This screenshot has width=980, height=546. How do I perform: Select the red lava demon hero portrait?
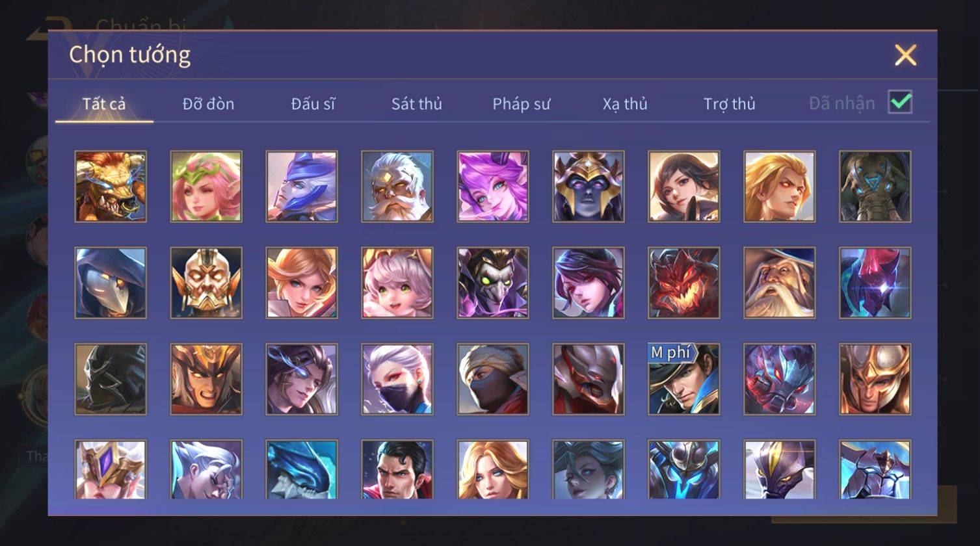pos(684,283)
